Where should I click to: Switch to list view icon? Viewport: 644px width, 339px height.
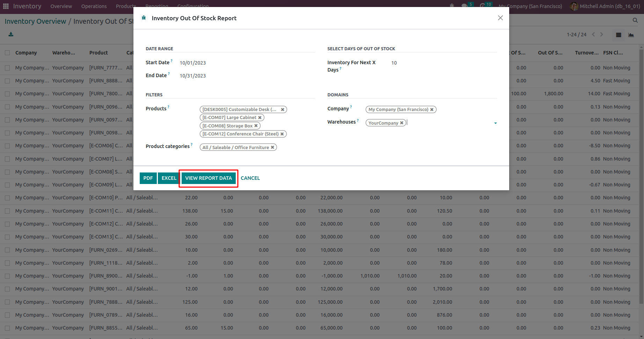[619, 35]
